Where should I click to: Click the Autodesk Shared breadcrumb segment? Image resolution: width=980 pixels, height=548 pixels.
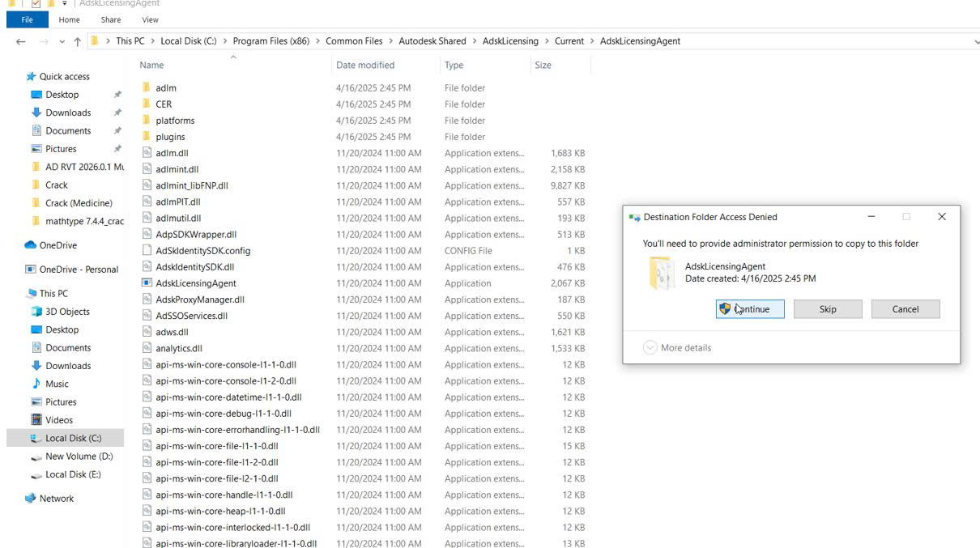432,41
